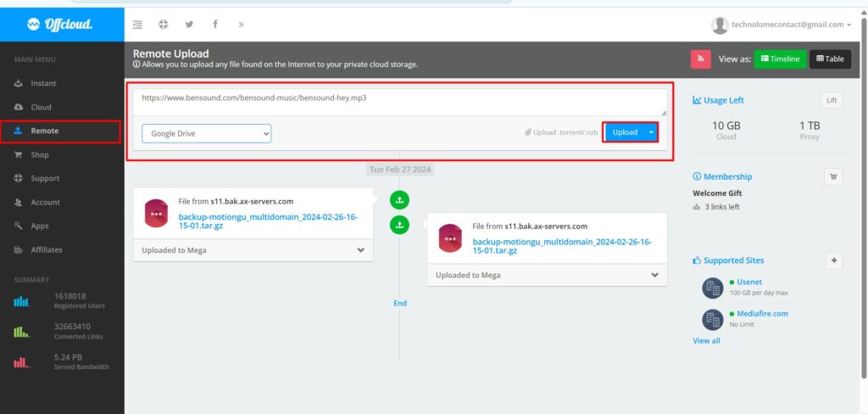Screen dimensions: 868x414
Task: Click the Twitter icon in top bar
Action: pos(189,25)
